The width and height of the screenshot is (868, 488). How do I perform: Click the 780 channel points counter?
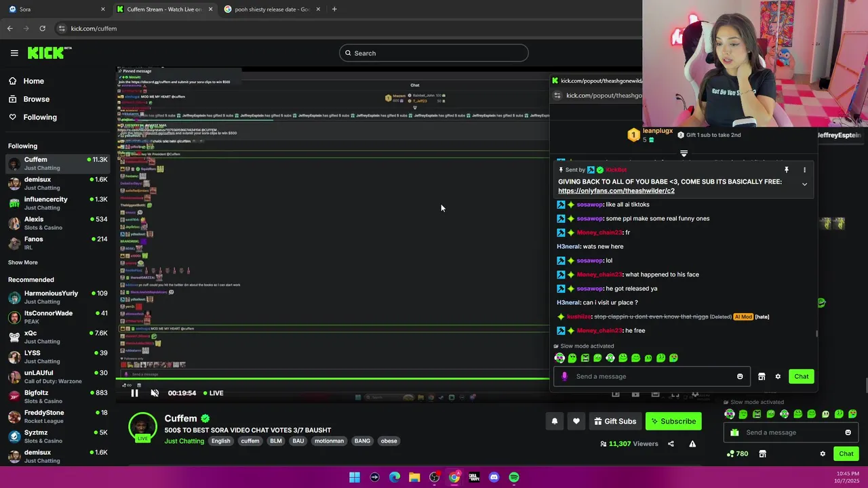click(x=737, y=454)
